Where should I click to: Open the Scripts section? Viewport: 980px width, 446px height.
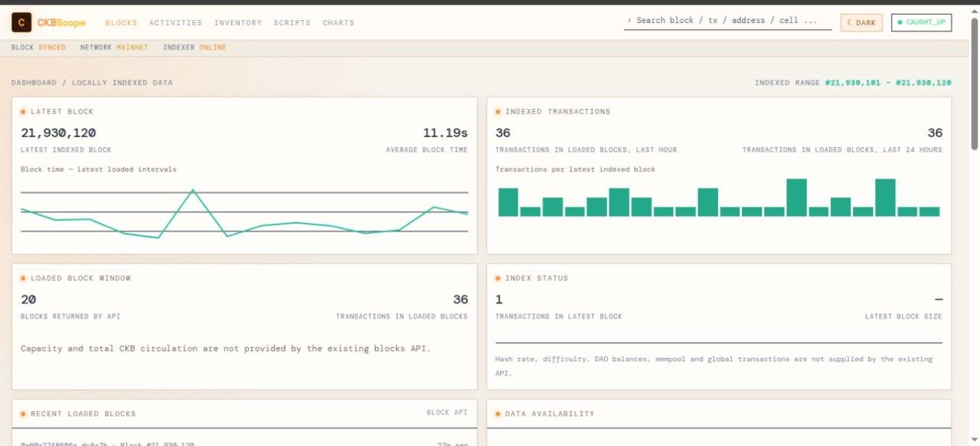coord(292,23)
